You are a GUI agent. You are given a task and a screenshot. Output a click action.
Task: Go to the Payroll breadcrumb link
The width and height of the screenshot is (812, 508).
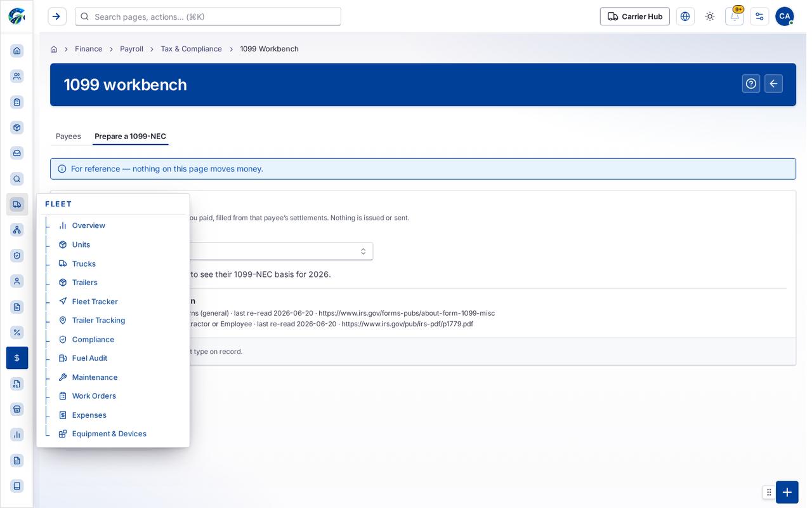click(131, 49)
